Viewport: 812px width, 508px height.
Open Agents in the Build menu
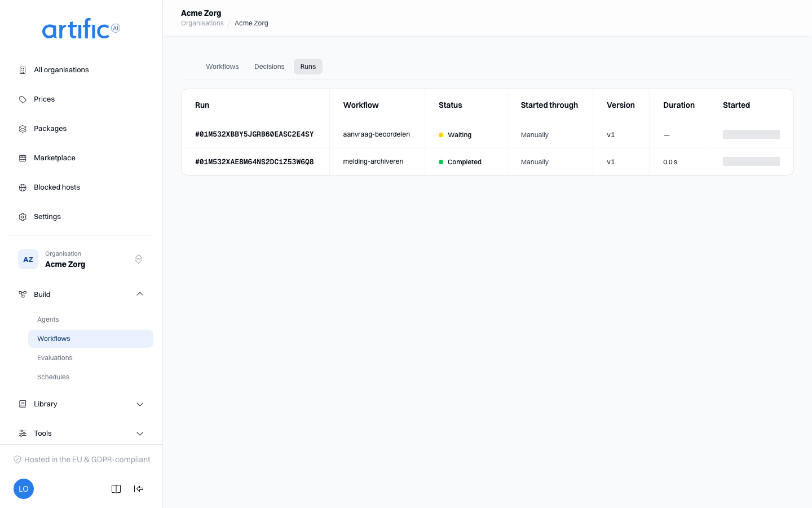pos(91,319)
